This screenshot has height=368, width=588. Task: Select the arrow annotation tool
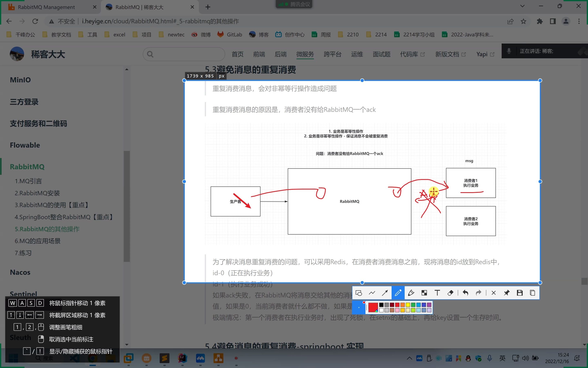[385, 293]
